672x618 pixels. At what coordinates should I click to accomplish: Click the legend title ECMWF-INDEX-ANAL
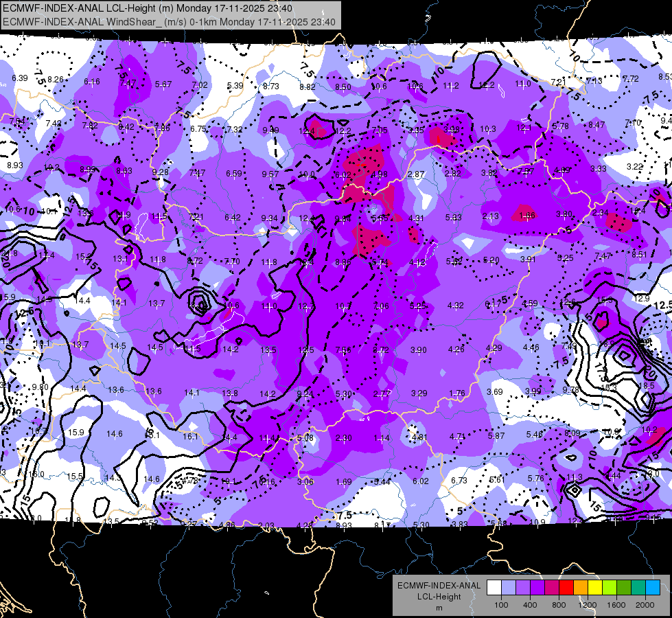pyautogui.click(x=439, y=586)
